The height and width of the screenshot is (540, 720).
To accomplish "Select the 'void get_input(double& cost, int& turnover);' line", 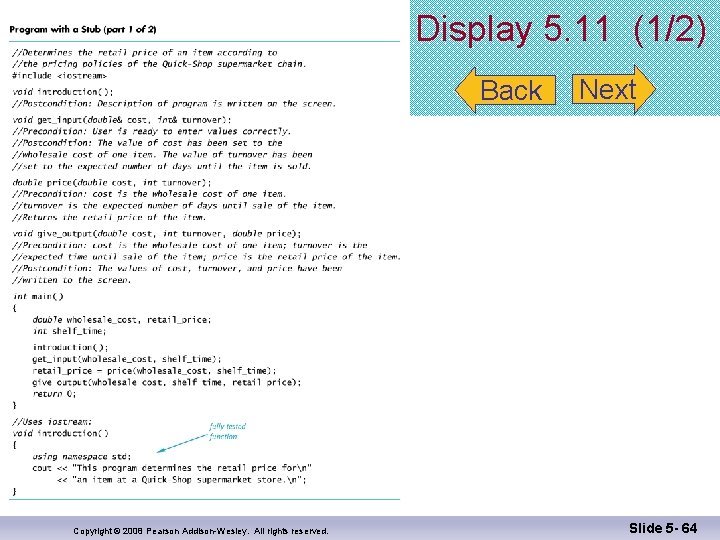I will pyautogui.click(x=122, y=120).
